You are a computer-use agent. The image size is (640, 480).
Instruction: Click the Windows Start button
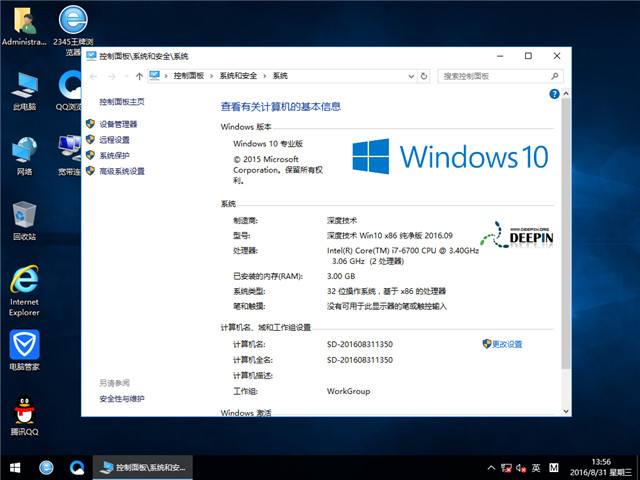(x=14, y=467)
